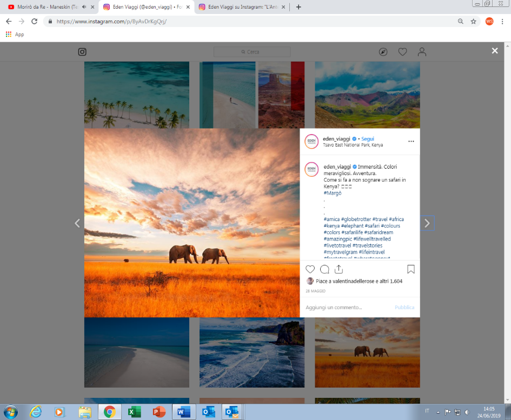Switch to the Morirò da Re YouTube tab
Screen dimensions: 511x420
pyautogui.click(x=49, y=7)
